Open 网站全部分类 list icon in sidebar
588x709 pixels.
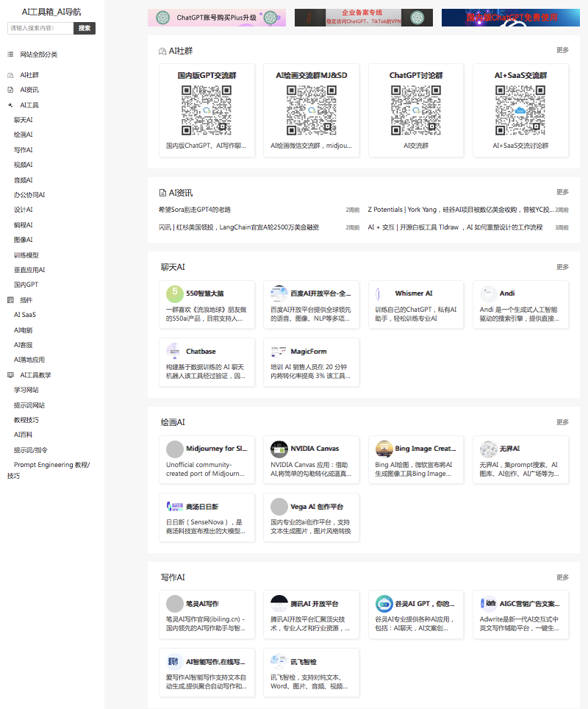(x=10, y=54)
